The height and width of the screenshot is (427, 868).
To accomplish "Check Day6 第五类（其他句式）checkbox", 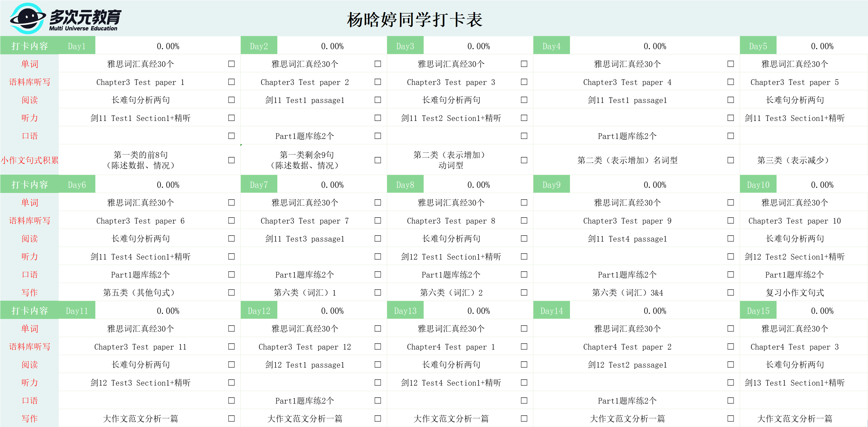I will tap(231, 293).
